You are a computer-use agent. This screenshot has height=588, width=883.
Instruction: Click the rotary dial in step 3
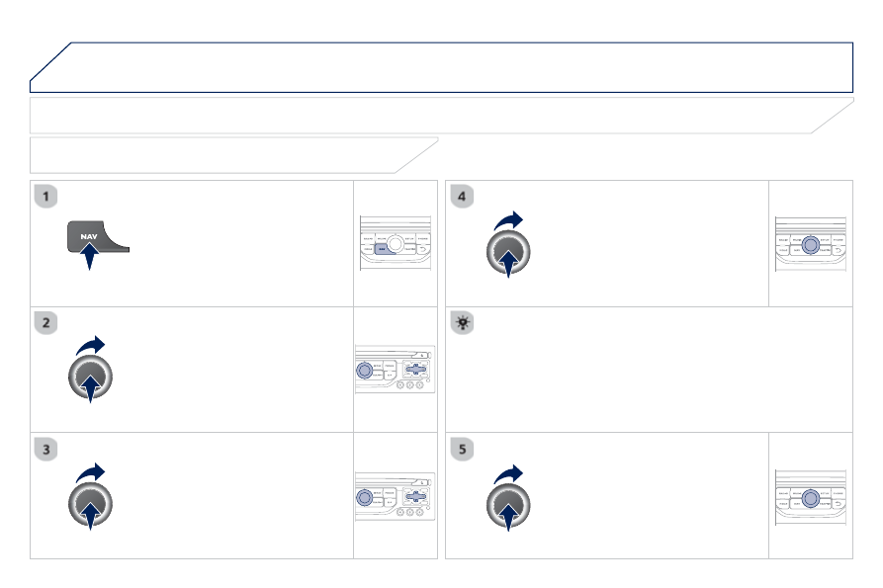90,504
